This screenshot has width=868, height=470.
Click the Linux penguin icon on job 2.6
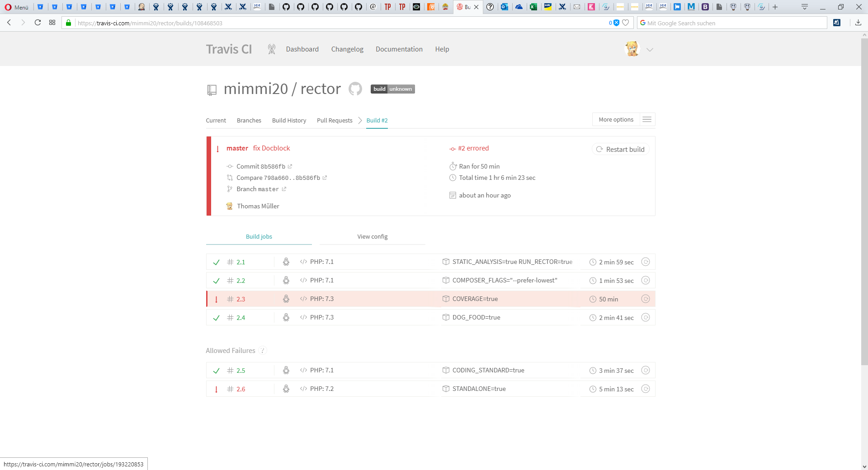click(x=286, y=389)
